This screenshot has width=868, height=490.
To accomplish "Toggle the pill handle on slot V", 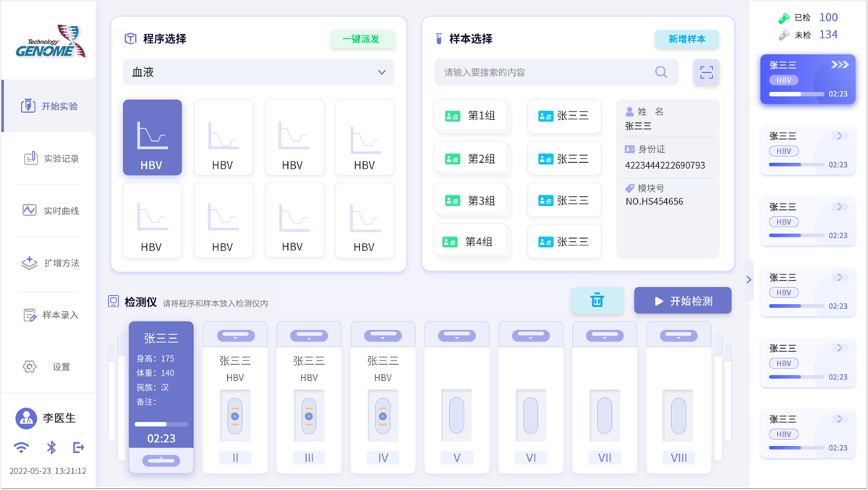I will [456, 337].
